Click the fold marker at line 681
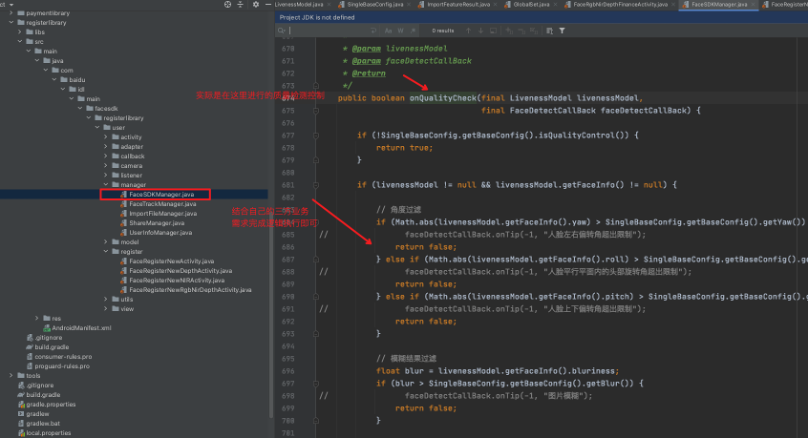 coord(316,185)
